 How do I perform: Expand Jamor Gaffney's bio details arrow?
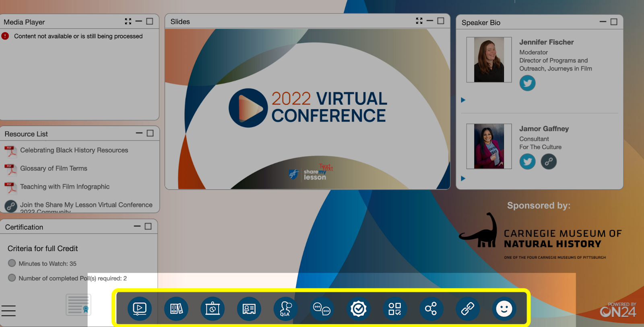coord(463,178)
